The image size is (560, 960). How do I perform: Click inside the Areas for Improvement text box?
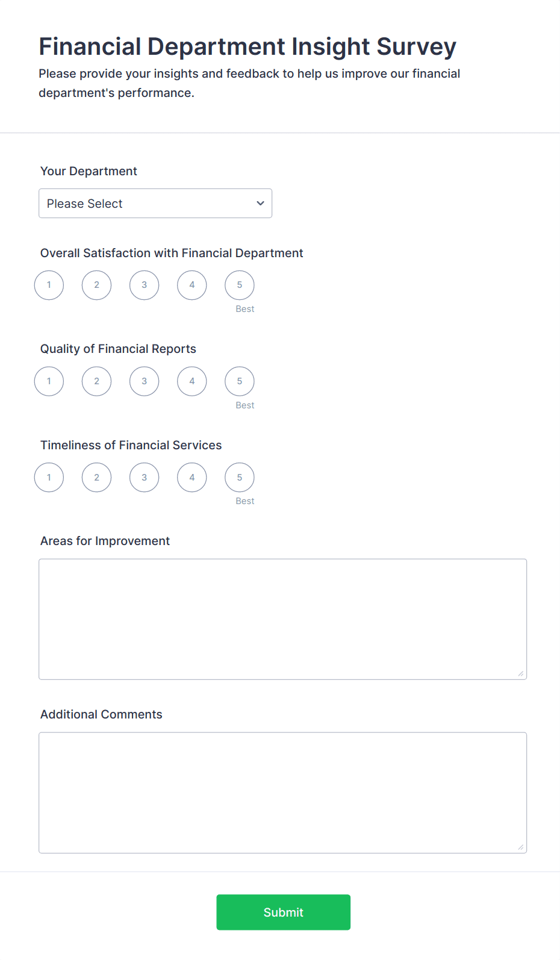click(282, 619)
